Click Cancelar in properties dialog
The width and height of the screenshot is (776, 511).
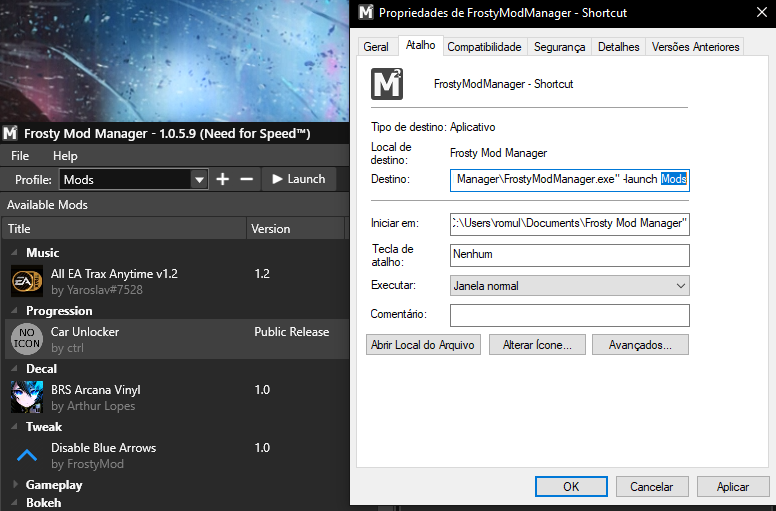pos(652,487)
